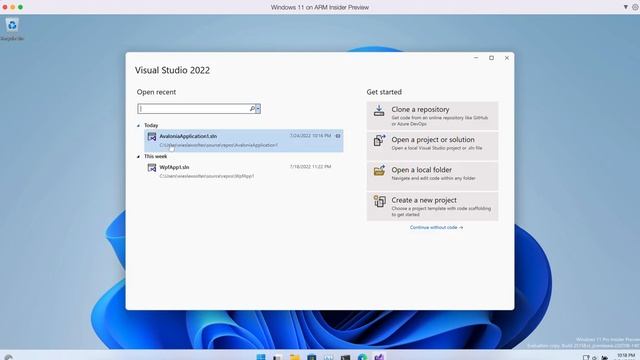The image size is (640, 360).
Task: Open the Windows Start menu
Action: coord(261,357)
